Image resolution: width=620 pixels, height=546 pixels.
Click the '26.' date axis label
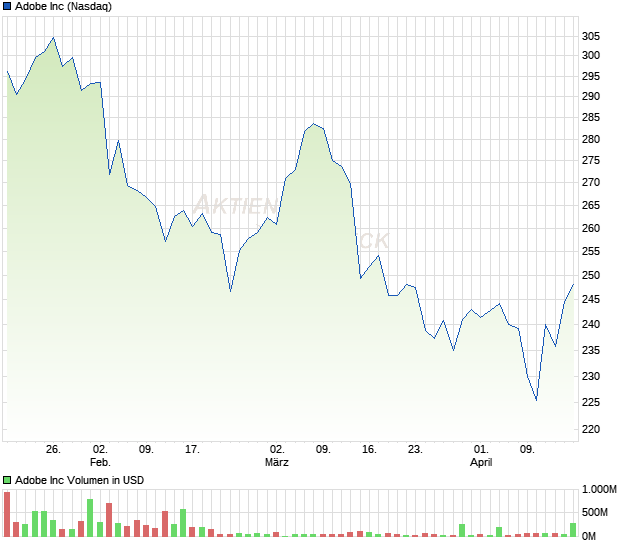(53, 450)
